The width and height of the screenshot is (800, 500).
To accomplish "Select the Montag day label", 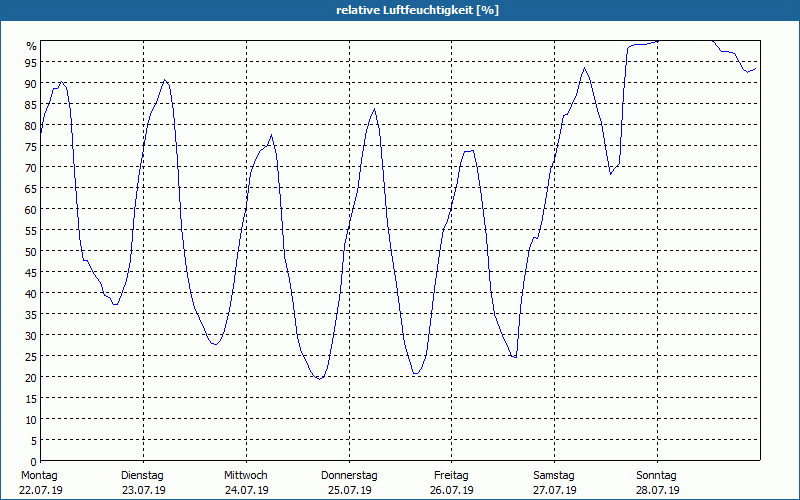I will point(40,475).
